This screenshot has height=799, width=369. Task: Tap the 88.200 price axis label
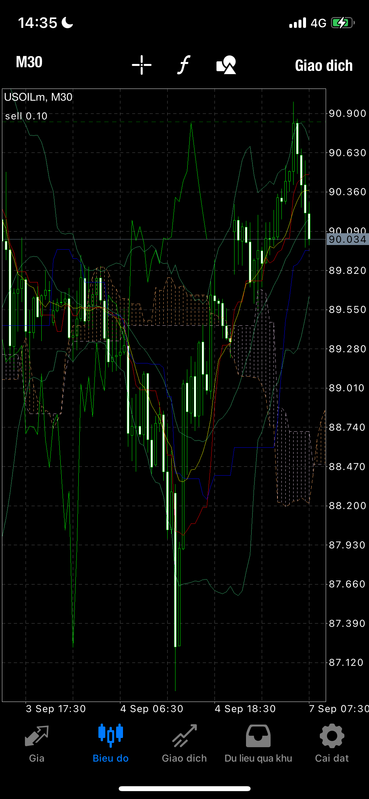pyautogui.click(x=348, y=505)
